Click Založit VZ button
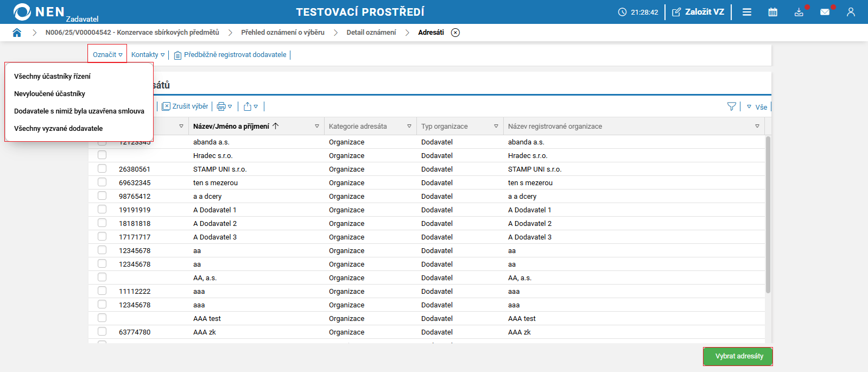This screenshot has height=372, width=868. [x=698, y=12]
